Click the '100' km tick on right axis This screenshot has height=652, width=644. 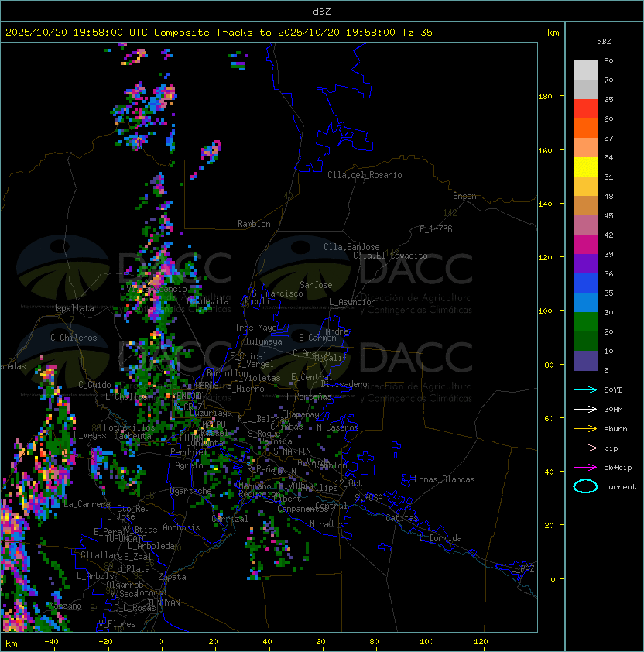545,311
